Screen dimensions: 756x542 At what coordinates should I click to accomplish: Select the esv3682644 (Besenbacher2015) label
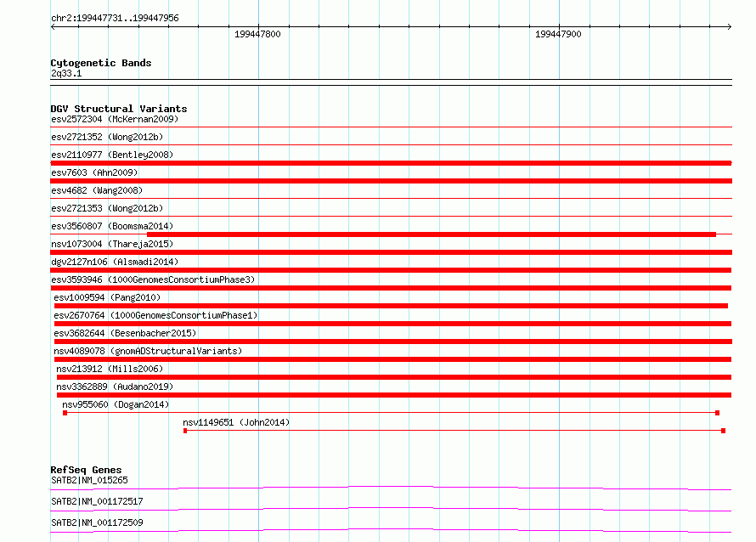click(125, 333)
